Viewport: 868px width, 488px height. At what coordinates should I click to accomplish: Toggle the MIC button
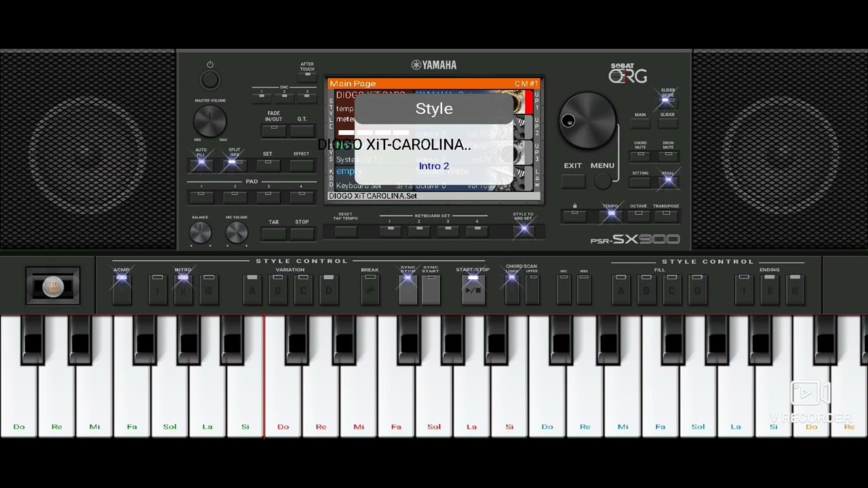pyautogui.click(x=564, y=290)
